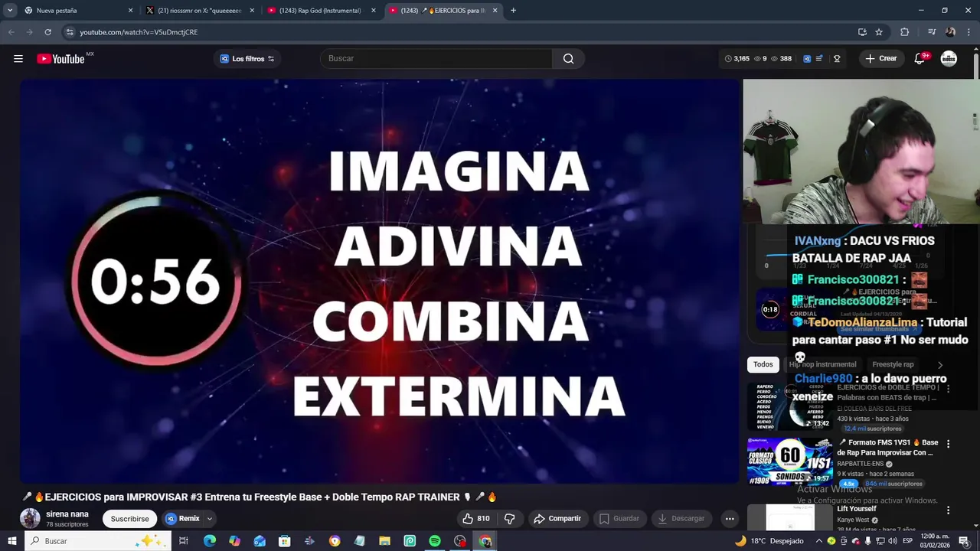Open the media control icon in the Chrome toolbar
The height and width of the screenshot is (551, 980).
[932, 32]
